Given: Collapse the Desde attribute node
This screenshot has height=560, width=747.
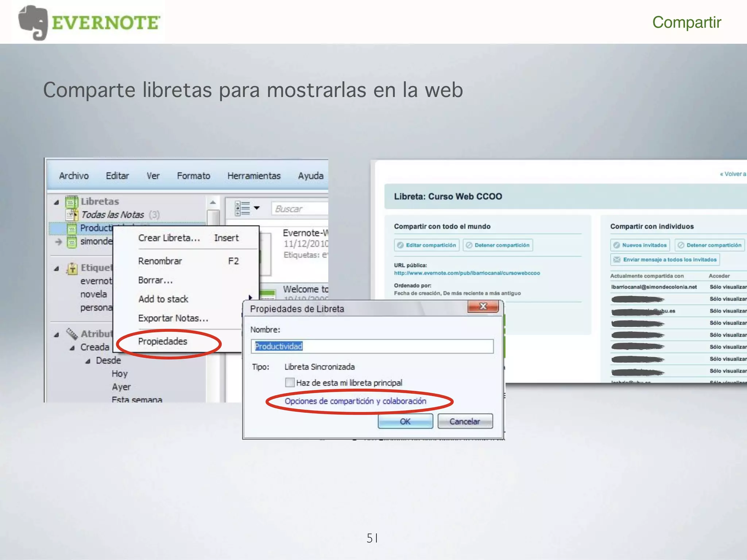Looking at the screenshot, I should [x=88, y=361].
